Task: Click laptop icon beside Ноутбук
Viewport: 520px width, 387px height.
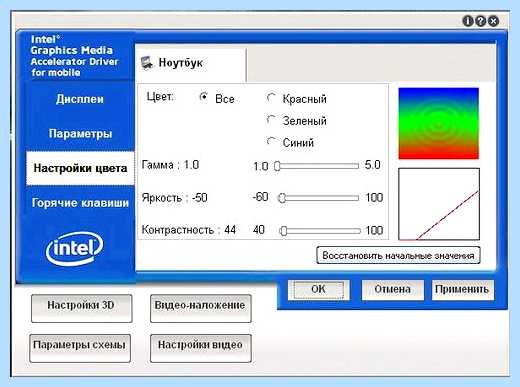Action: point(147,63)
